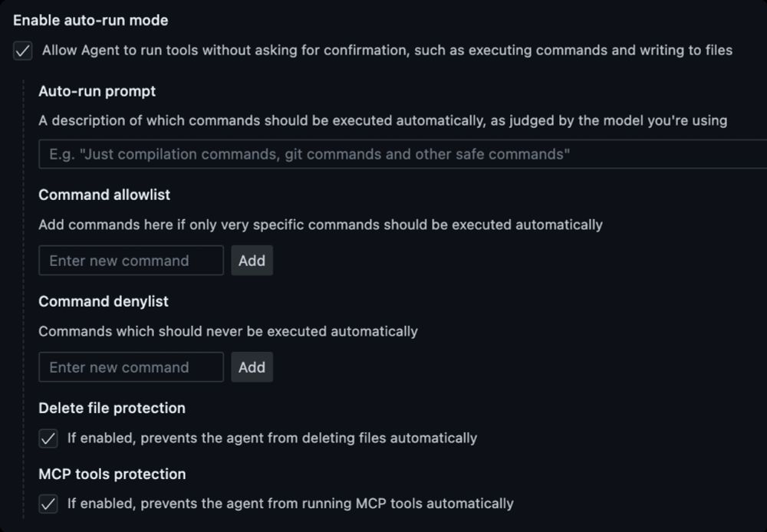Click the "Command allowlist" section title

coord(104,195)
